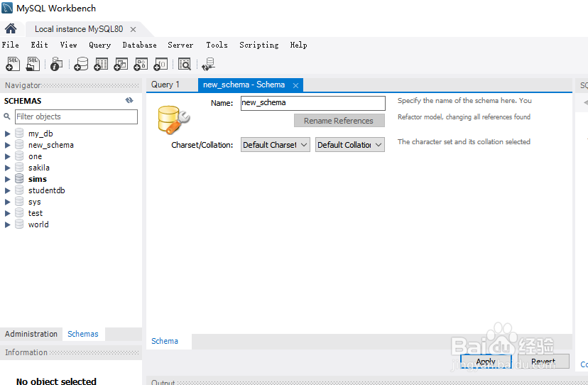Image resolution: width=588 pixels, height=385 pixels.
Task: Open an SQL script file icon
Action: pyautogui.click(x=33, y=64)
